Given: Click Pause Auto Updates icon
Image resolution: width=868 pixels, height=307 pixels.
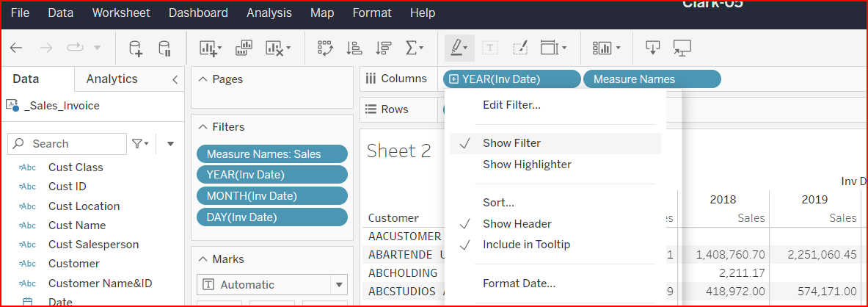Looking at the screenshot, I should (165, 48).
